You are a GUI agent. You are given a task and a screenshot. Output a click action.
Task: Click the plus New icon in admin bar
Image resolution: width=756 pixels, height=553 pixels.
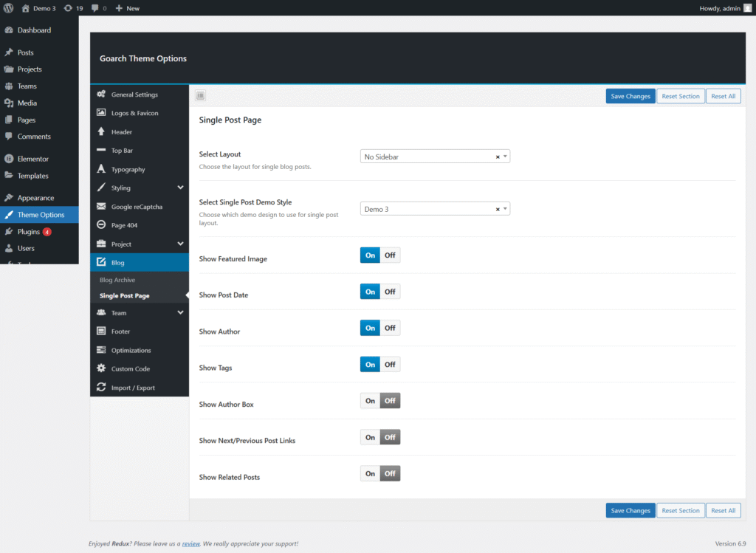tap(119, 8)
